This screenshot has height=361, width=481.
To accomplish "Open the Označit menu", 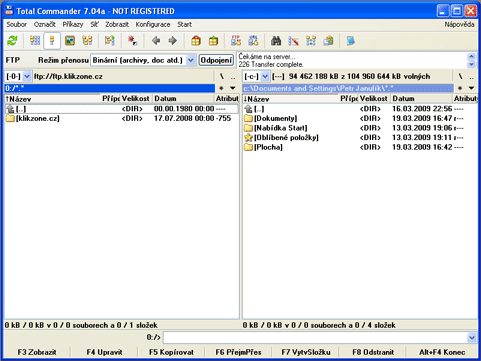I will pos(45,24).
